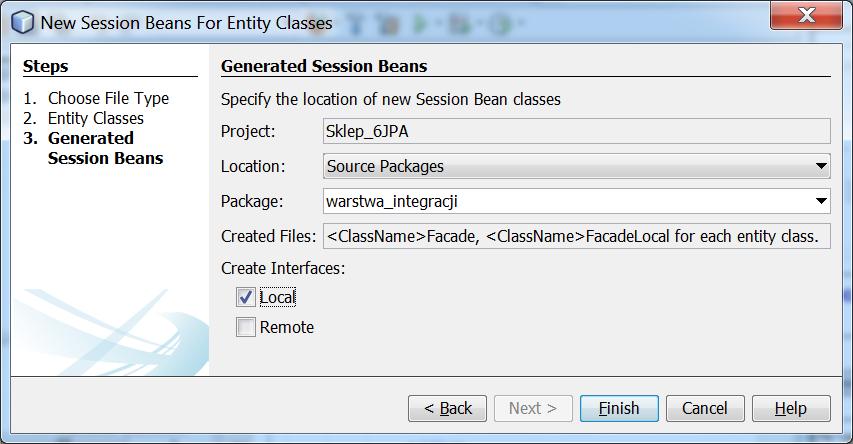Click the NetBeans cube icon in title bar
This screenshot has width=853, height=444.
[x=22, y=22]
